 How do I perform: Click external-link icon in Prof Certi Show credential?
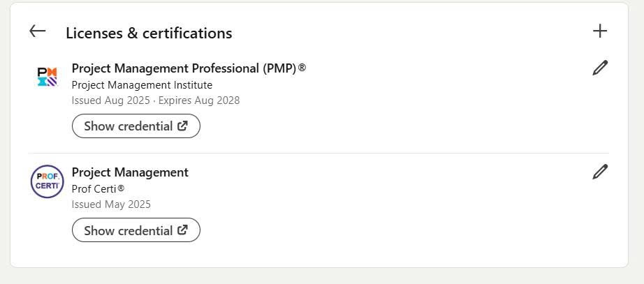coord(183,230)
